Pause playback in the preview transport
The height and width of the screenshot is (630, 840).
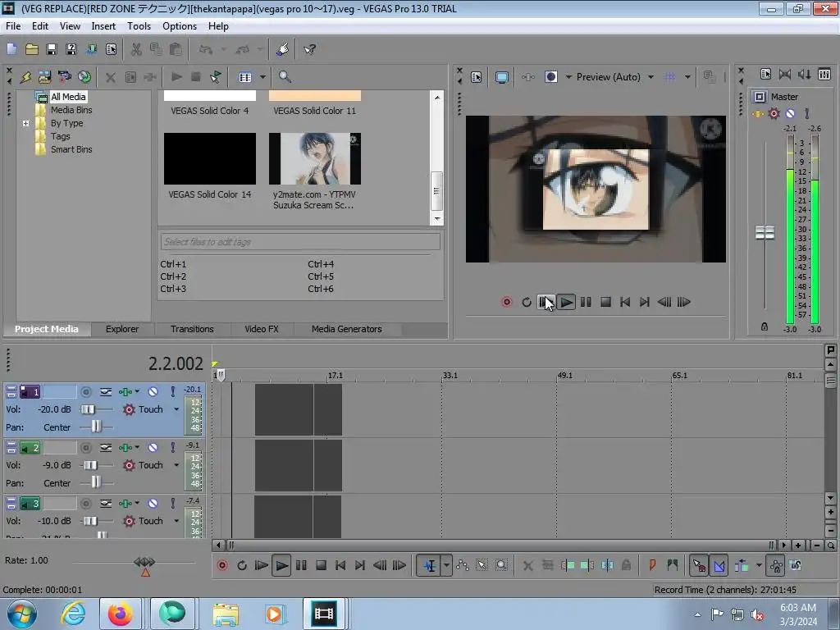click(x=586, y=302)
